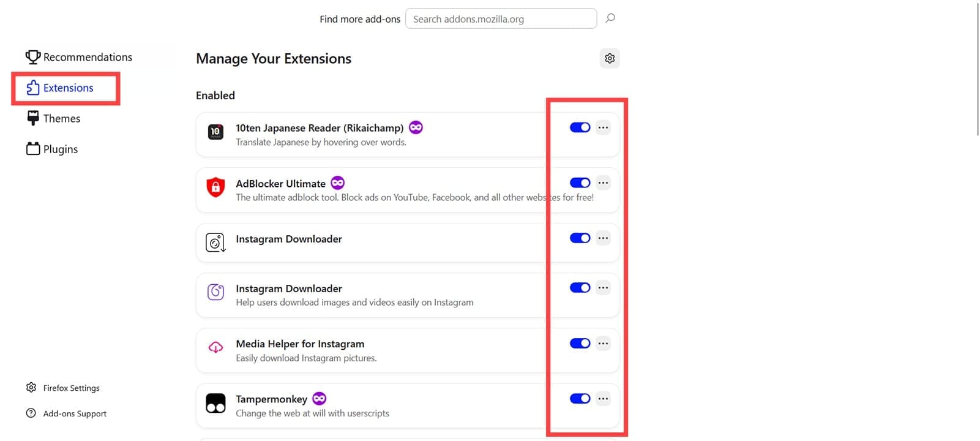Click the 'Manage Your Extensions' heading

coord(274,58)
